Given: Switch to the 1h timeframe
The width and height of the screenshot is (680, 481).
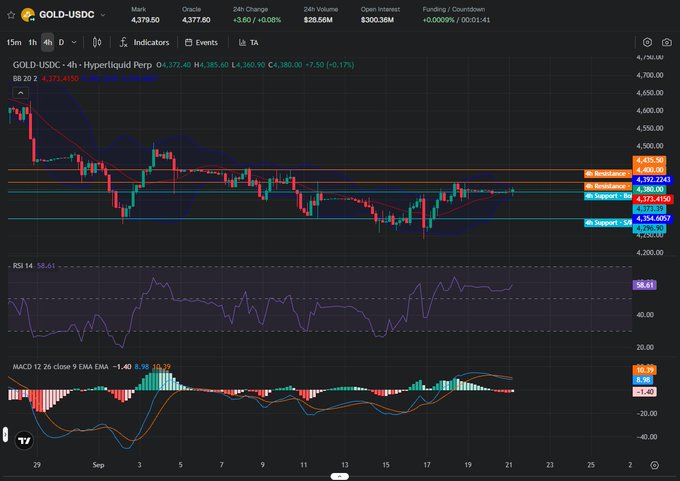Looking at the screenshot, I should click(33, 43).
